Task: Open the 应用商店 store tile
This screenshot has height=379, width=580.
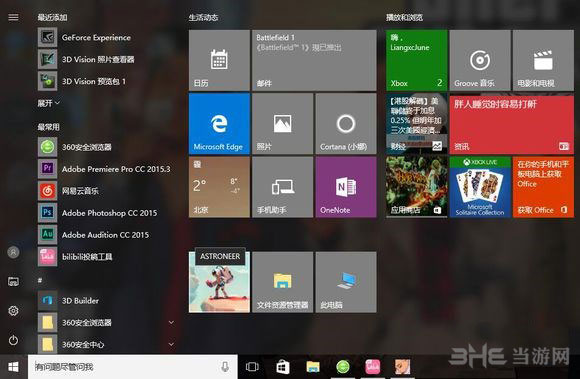Action: point(417,187)
